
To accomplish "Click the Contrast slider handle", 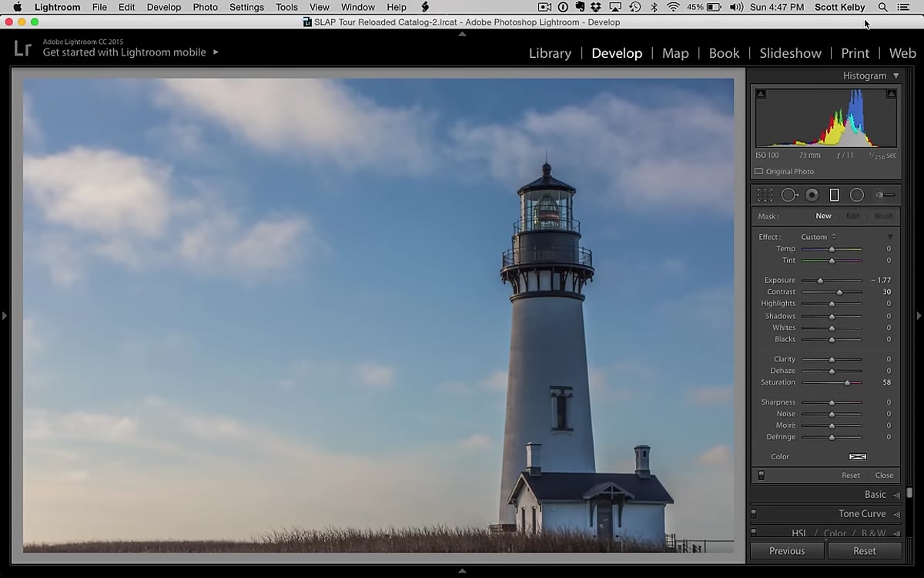I will point(839,292).
